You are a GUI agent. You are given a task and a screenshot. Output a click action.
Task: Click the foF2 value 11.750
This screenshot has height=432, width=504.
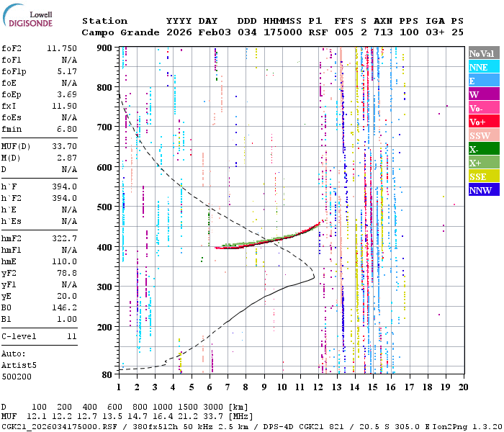click(61, 48)
